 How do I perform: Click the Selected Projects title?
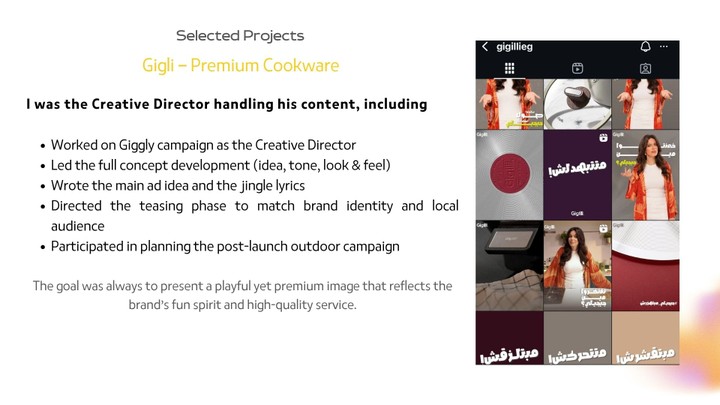240,35
